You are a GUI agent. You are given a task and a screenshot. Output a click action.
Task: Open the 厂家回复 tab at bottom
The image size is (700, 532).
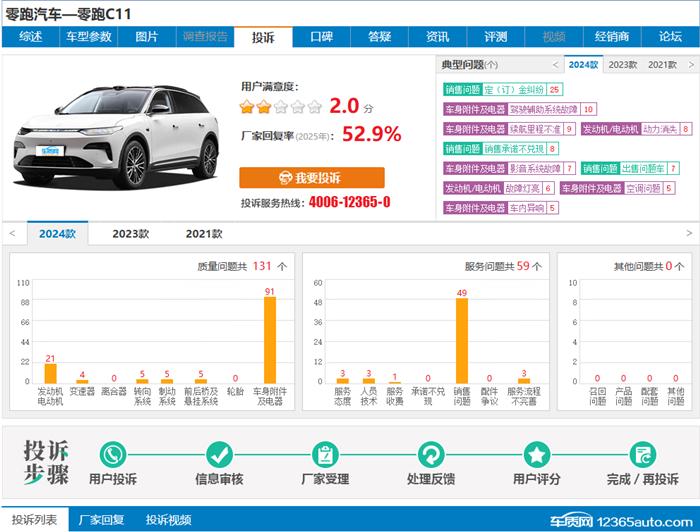click(101, 520)
